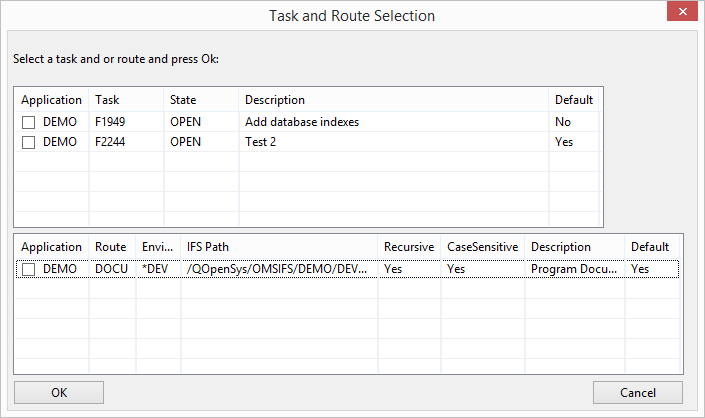Click the Recursive column header

(x=408, y=247)
